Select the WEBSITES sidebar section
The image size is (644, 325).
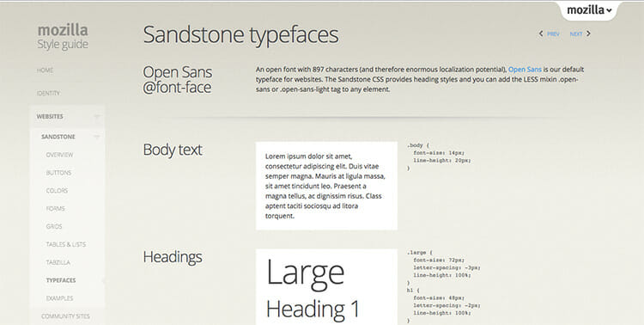[x=50, y=116]
